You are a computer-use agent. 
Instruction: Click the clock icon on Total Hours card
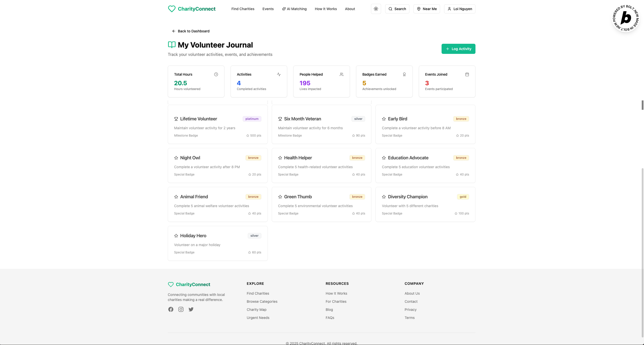coord(216,74)
